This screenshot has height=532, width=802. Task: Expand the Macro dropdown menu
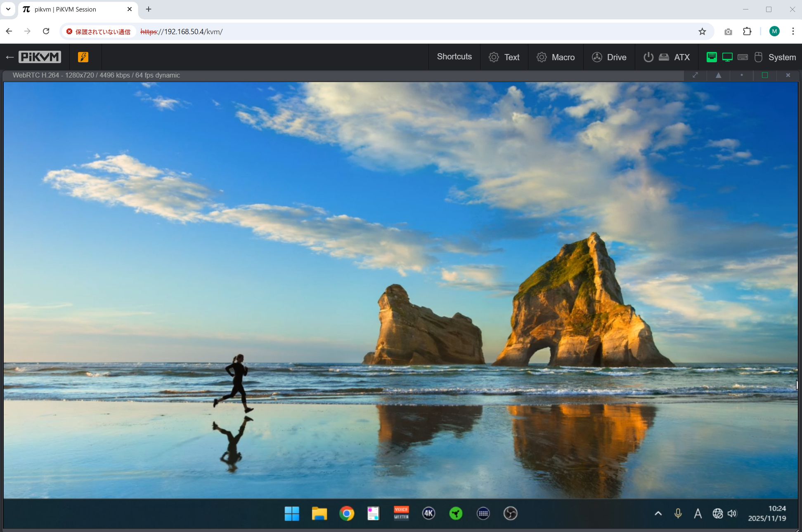[556, 57]
